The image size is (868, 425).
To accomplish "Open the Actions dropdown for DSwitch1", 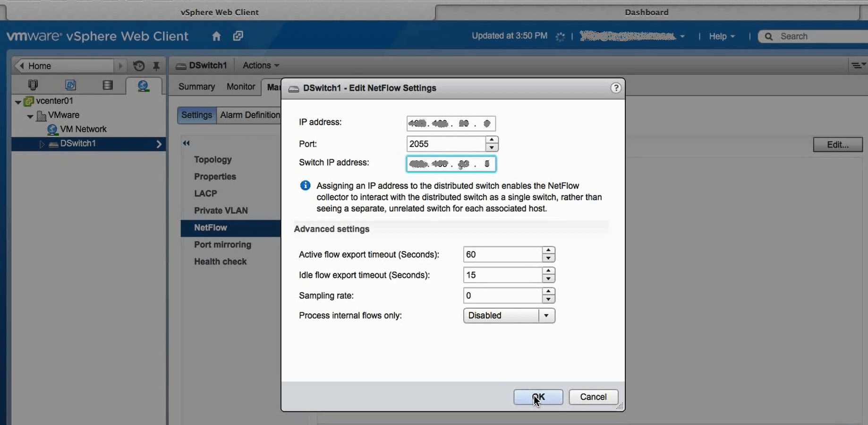I will pos(261,65).
